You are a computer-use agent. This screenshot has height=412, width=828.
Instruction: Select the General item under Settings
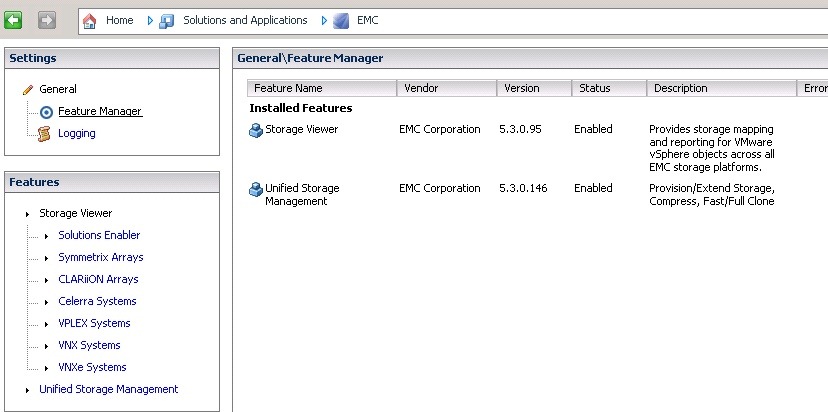tap(58, 89)
